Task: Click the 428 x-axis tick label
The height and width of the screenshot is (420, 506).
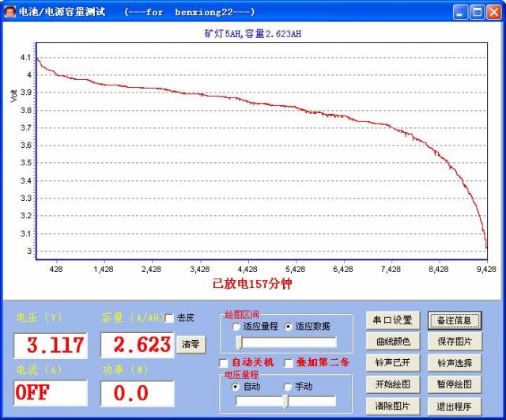Action: click(56, 269)
